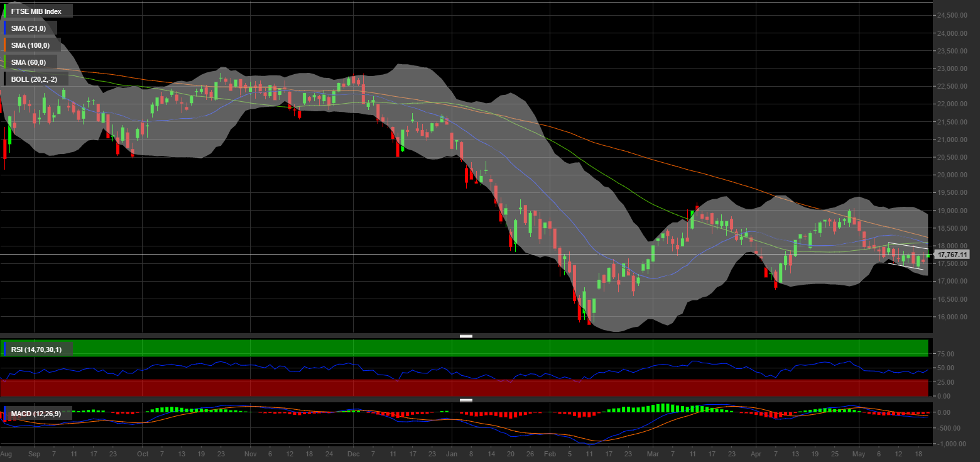Screen dimensions: 980x462
Task: Click the blue MACD color marker
Action: [x=4, y=413]
